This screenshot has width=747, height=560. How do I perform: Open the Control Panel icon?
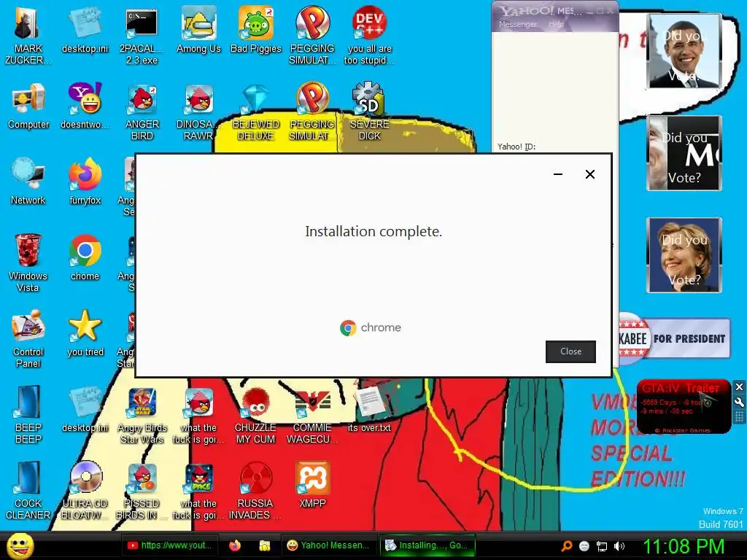click(x=28, y=338)
